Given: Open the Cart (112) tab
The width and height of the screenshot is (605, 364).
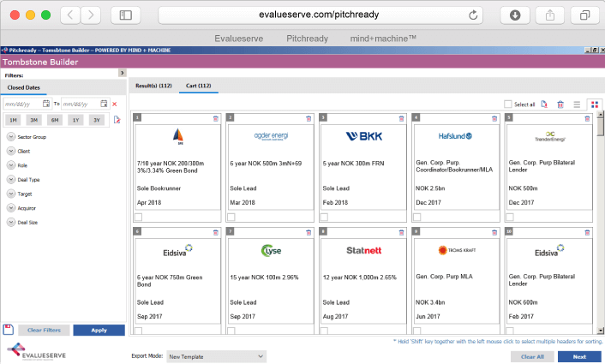Looking at the screenshot, I should pyautogui.click(x=199, y=86).
